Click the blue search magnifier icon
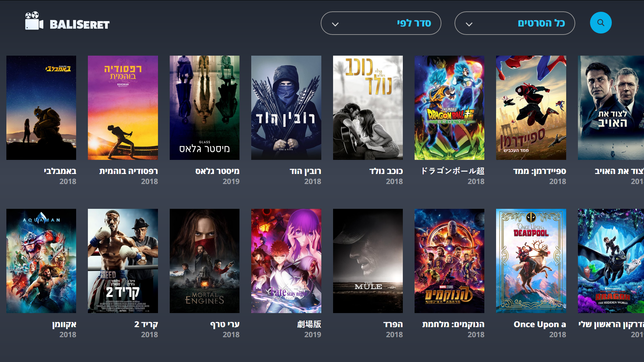The height and width of the screenshot is (362, 644). (x=600, y=23)
